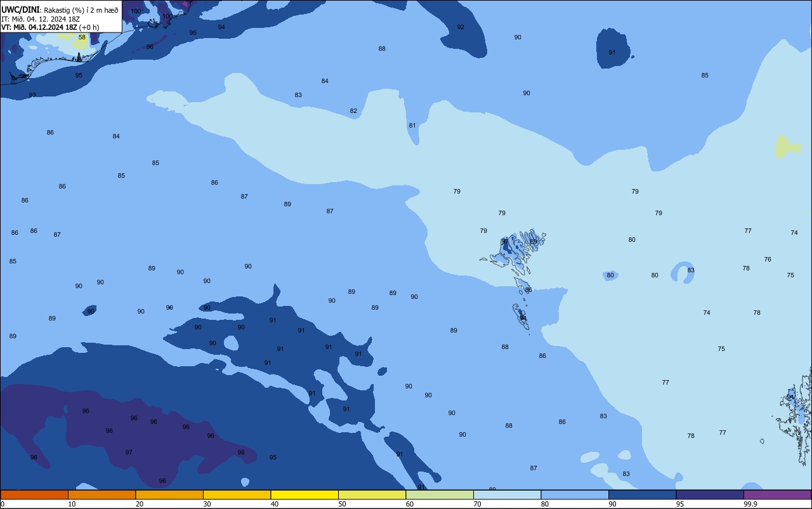Click the 94 humidity value
This screenshot has width=812, height=509.
tap(221, 27)
